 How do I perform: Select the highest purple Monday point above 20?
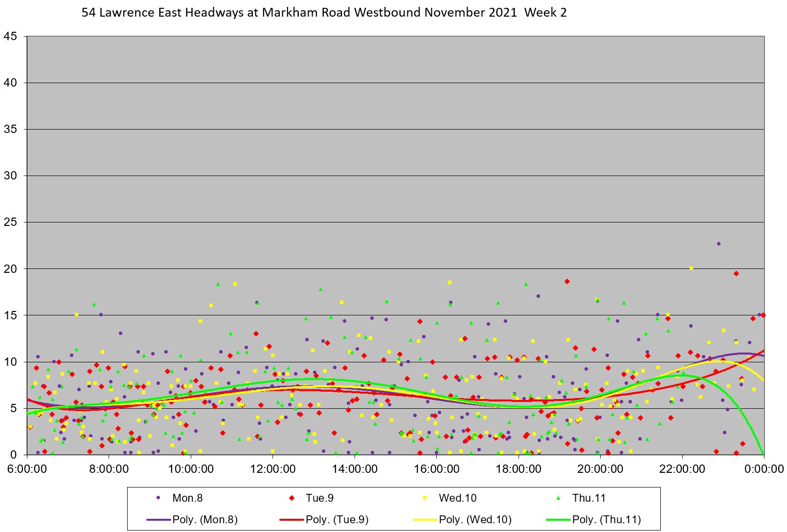point(719,244)
